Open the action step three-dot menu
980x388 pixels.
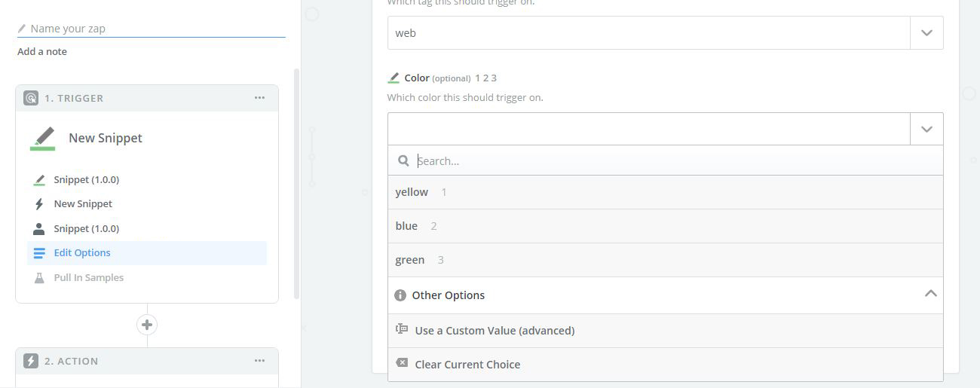point(259,361)
